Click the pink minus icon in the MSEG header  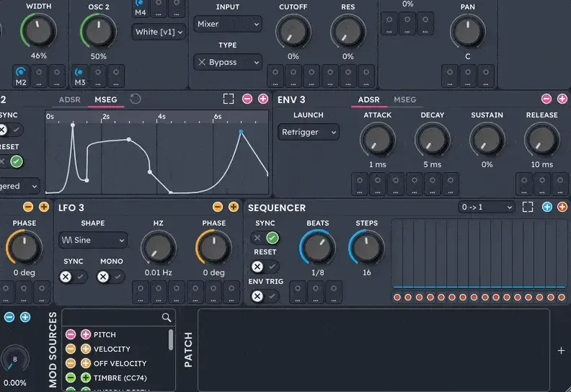pyautogui.click(x=247, y=99)
